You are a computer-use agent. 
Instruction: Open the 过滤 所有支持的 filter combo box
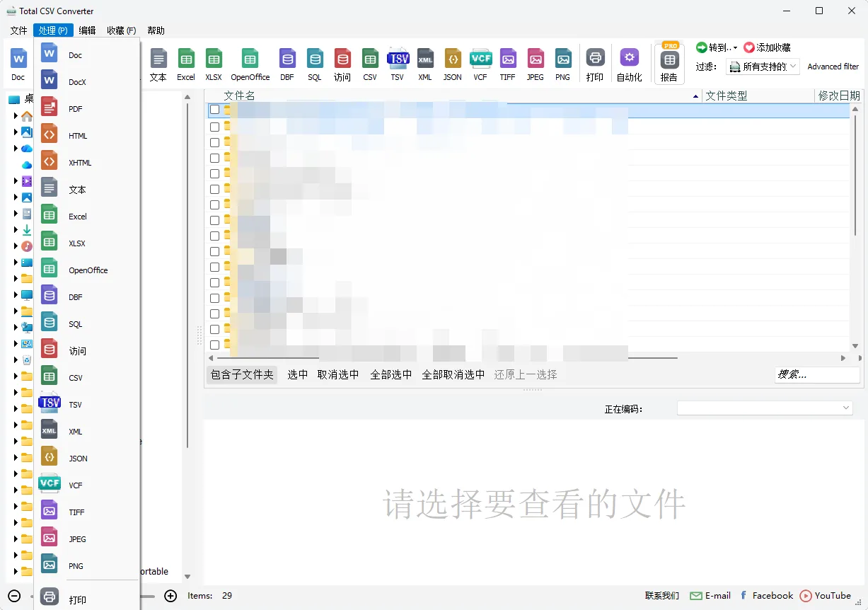point(763,67)
